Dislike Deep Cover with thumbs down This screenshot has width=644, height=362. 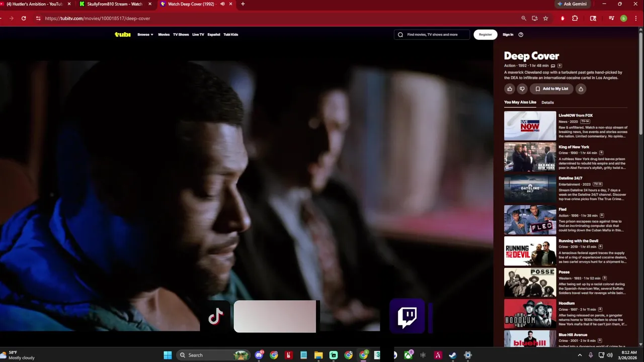click(x=522, y=89)
